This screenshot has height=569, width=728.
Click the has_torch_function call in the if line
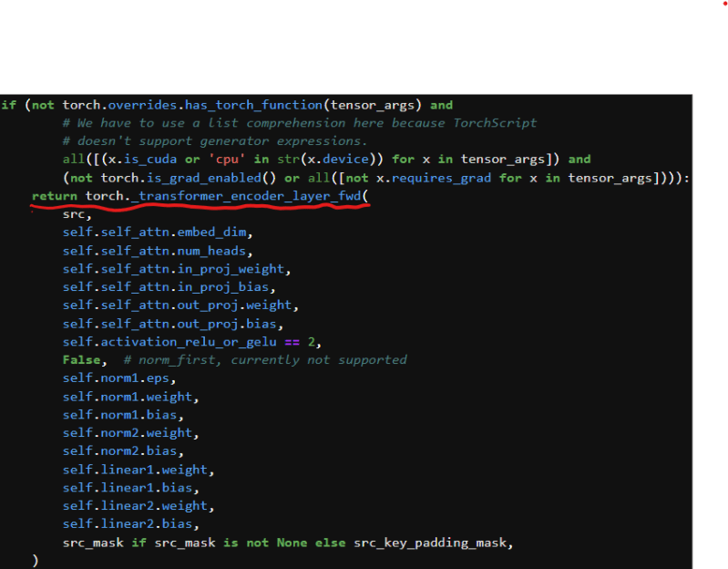tap(253, 106)
